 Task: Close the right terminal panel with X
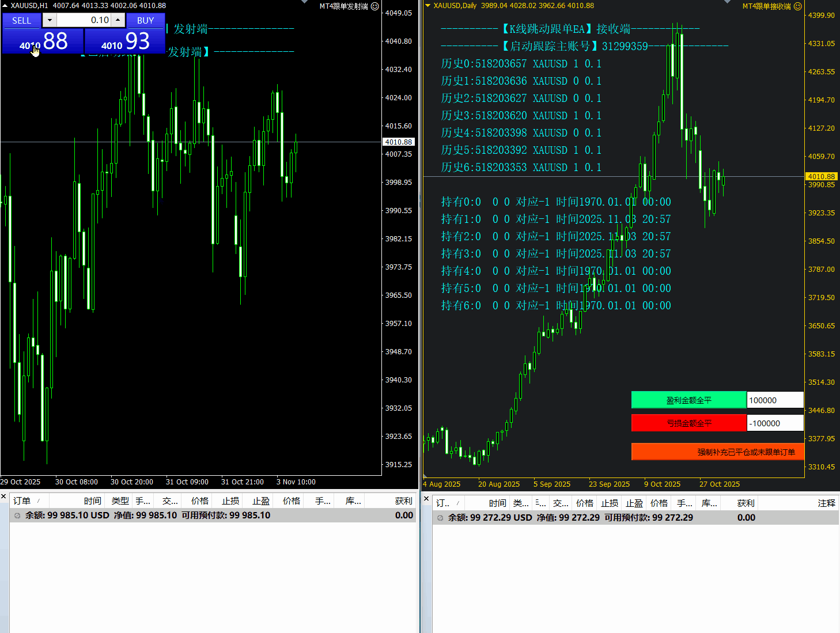426,499
